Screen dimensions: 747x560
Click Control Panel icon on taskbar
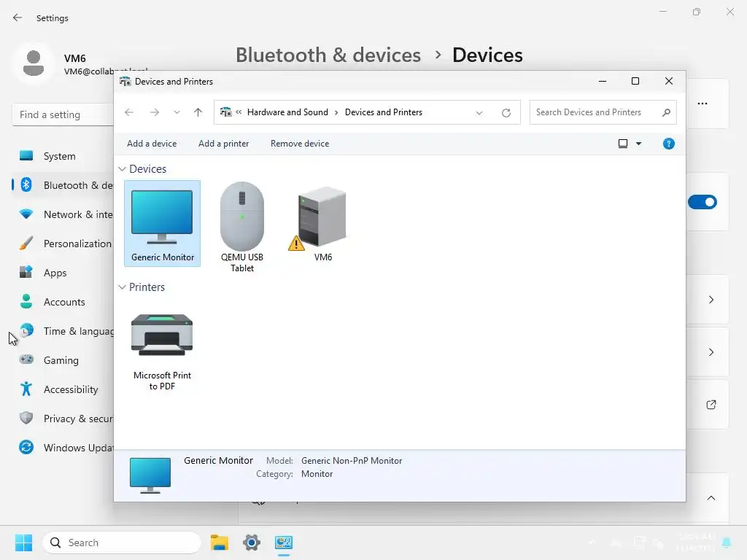284,542
